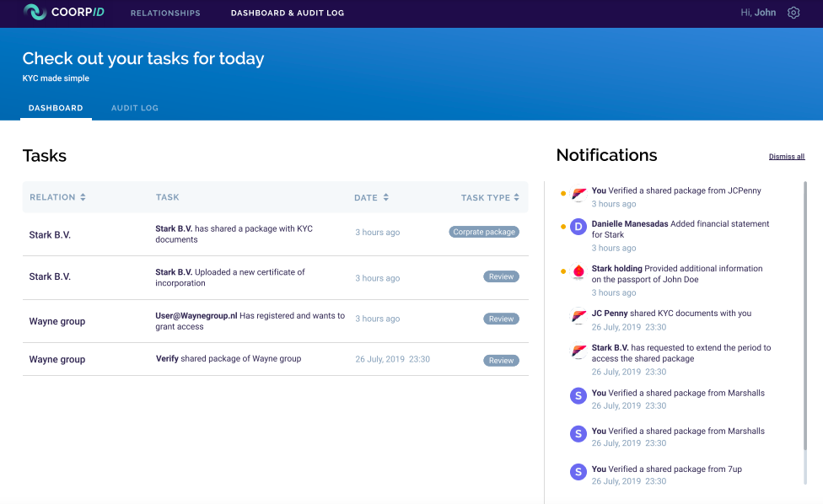Click the Corprate package tag

(x=484, y=232)
